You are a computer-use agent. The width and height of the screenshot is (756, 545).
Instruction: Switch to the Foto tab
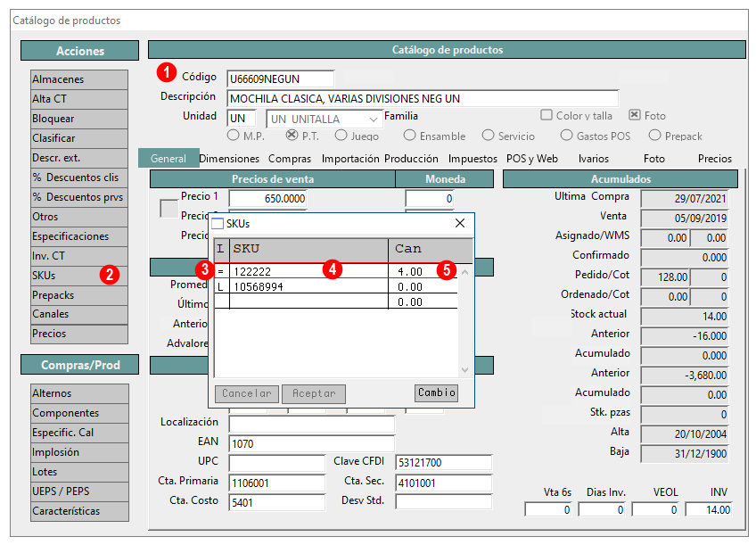coord(654,158)
